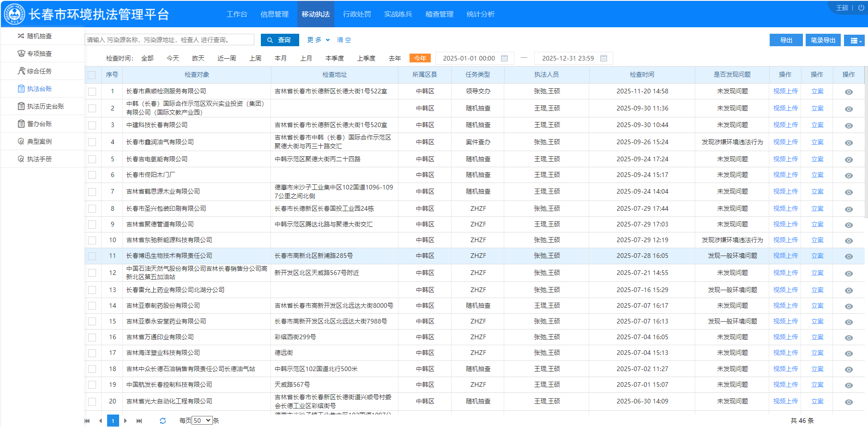
Task: View details eye icon for row 1
Action: [848, 92]
